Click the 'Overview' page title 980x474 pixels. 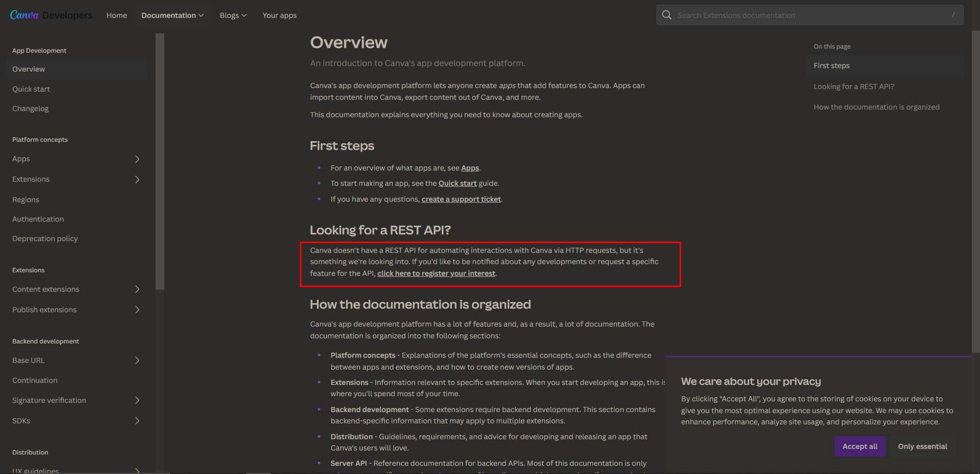point(349,42)
